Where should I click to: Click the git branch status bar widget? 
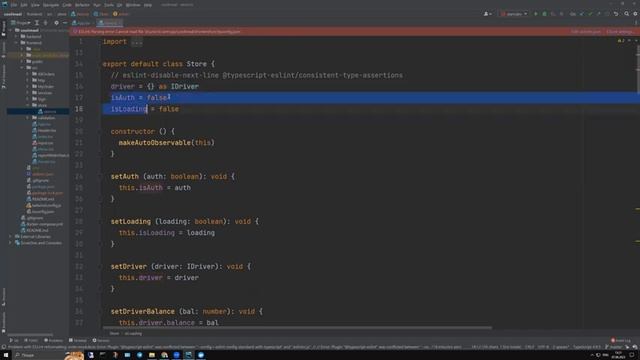click(613, 347)
